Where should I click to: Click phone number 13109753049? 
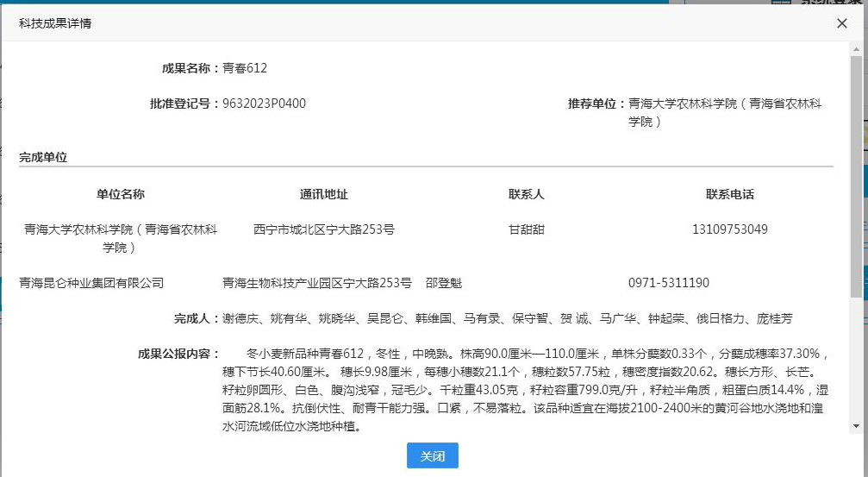[x=729, y=229]
